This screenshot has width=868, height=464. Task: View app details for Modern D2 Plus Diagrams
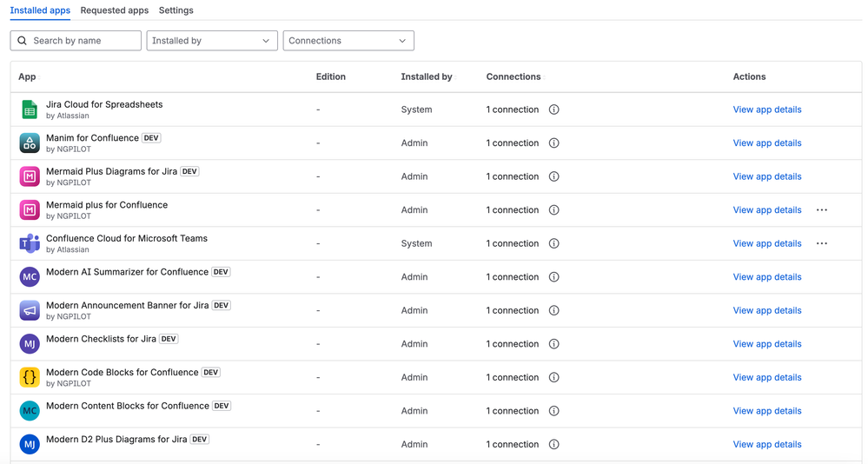tap(767, 445)
